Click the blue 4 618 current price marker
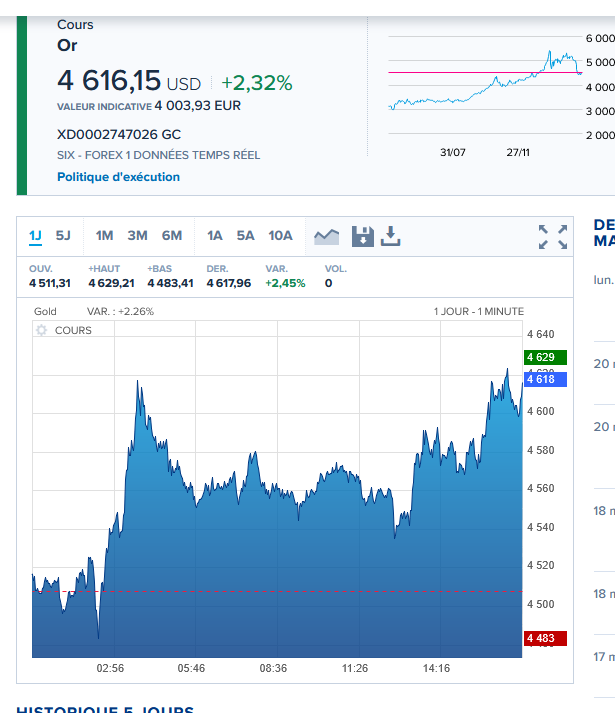The image size is (615, 713). point(545,379)
